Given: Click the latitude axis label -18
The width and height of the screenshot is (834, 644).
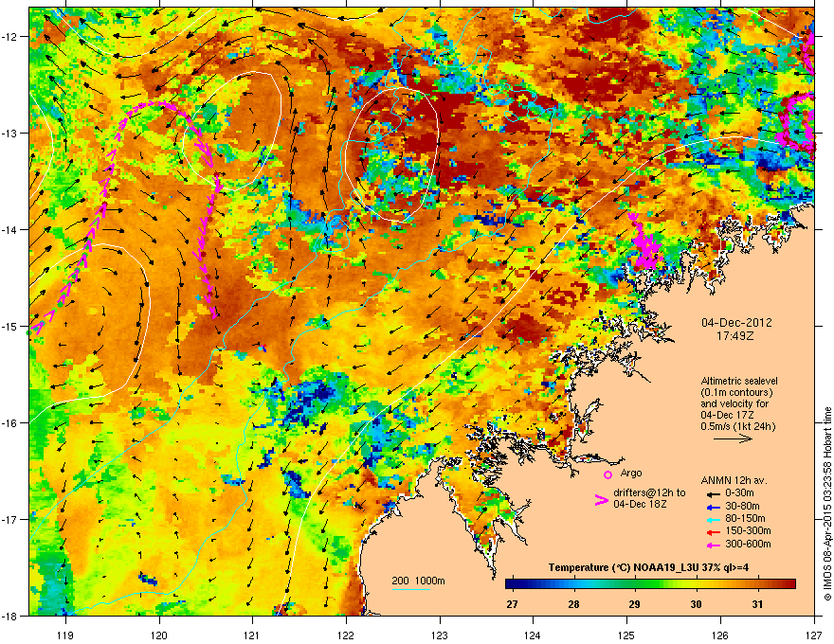Looking at the screenshot, I should [x=9, y=616].
